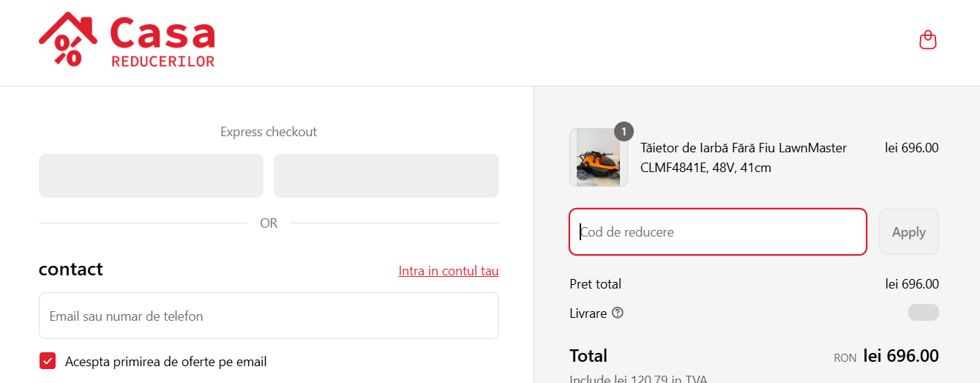Open the shopping bag cart icon
Image resolution: width=980 pixels, height=383 pixels.
coord(927,40)
